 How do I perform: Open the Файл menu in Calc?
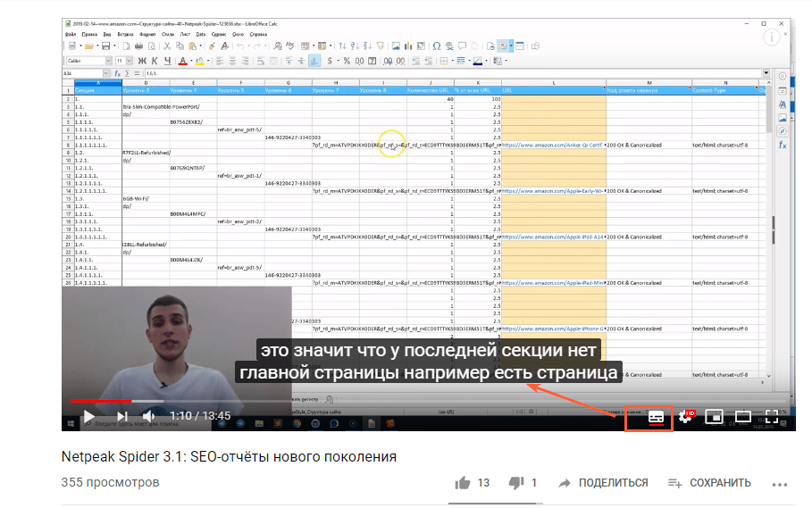pos(71,34)
